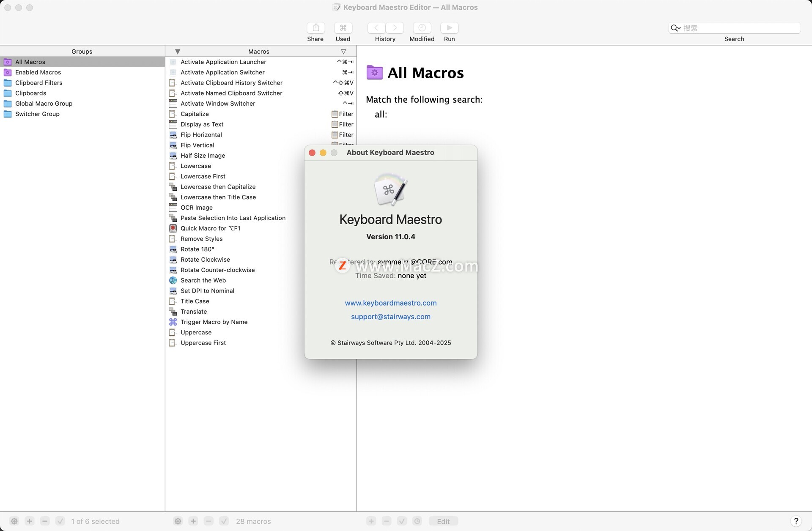The image size is (812, 531).
Task: Click the try-action clock button beside Edit
Action: (x=417, y=521)
